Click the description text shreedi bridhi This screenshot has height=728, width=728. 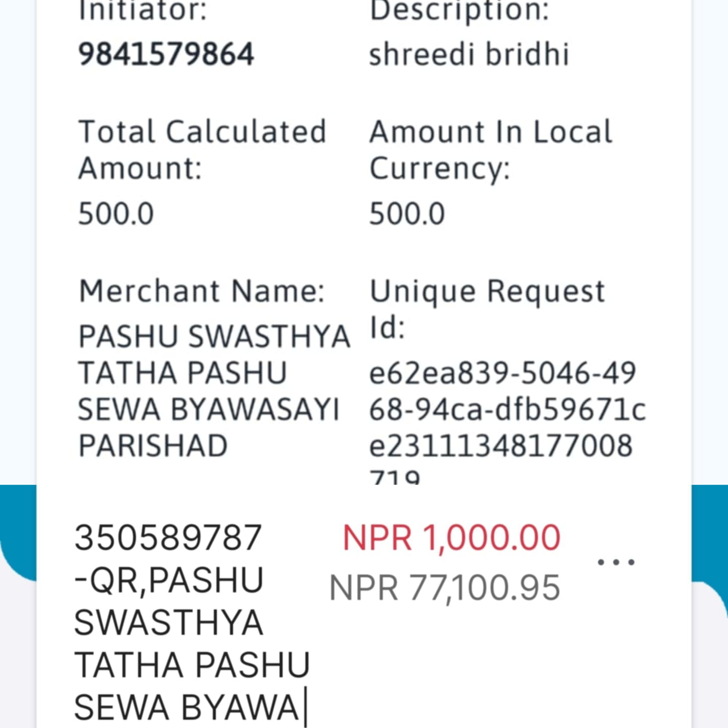tap(469, 54)
